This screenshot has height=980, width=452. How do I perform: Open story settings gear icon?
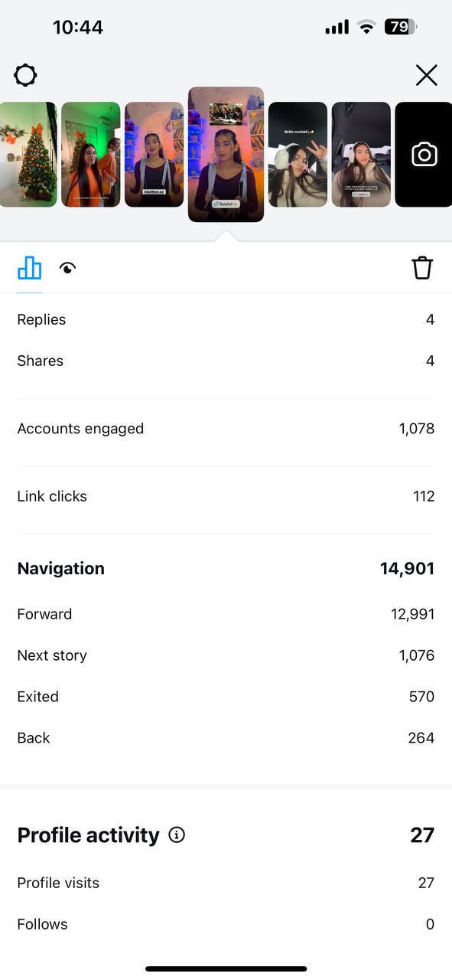pos(25,75)
